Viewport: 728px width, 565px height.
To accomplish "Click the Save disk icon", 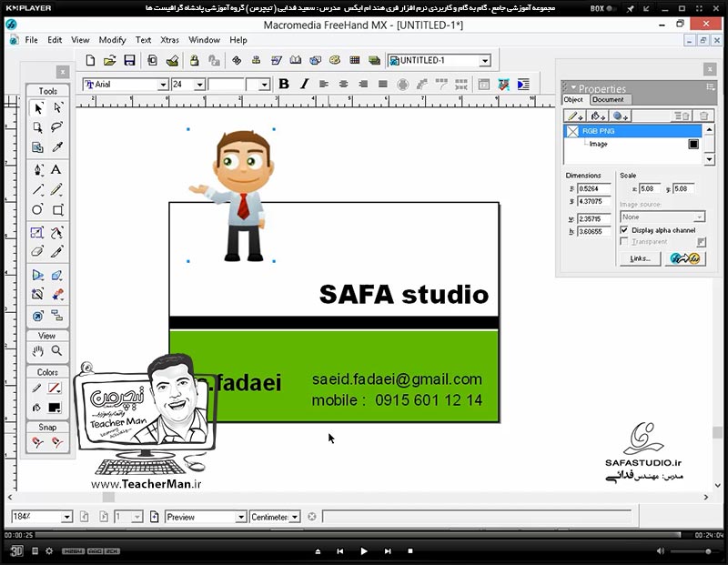I will pyautogui.click(x=129, y=60).
